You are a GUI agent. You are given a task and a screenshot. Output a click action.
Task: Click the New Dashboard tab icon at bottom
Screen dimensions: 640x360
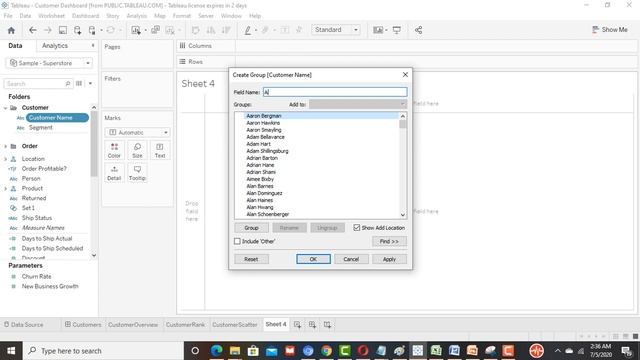pyautogui.click(x=312, y=325)
